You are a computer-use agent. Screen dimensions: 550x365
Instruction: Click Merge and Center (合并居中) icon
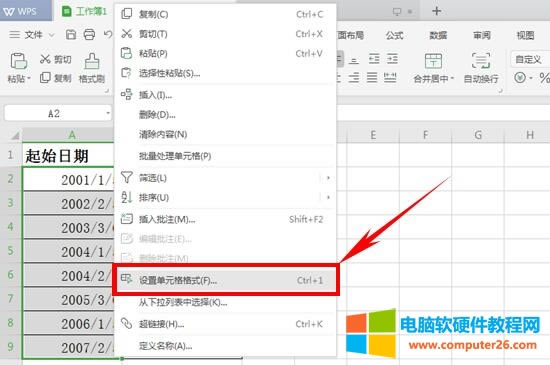[x=433, y=61]
